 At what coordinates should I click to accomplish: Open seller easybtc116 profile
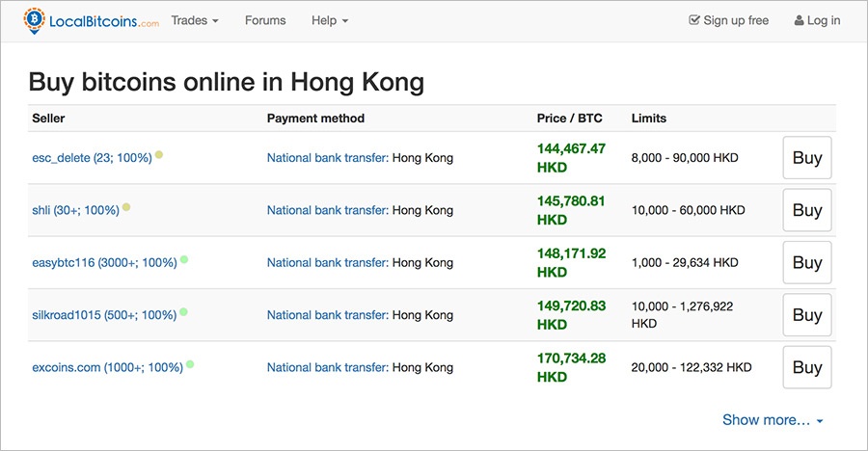[x=104, y=262]
